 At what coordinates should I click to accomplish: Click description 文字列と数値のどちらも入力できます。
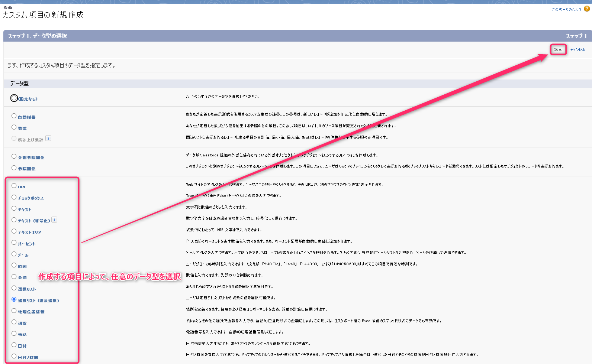point(216,207)
